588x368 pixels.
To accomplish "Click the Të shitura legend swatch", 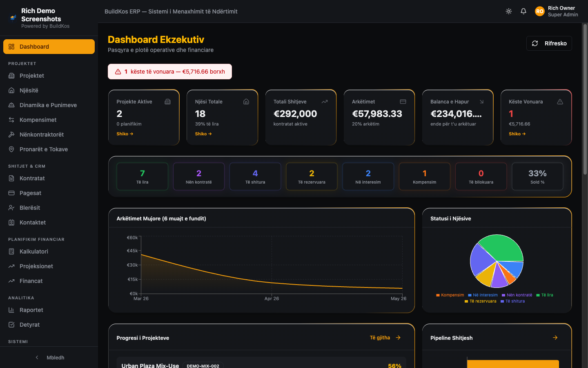I will [502, 301].
